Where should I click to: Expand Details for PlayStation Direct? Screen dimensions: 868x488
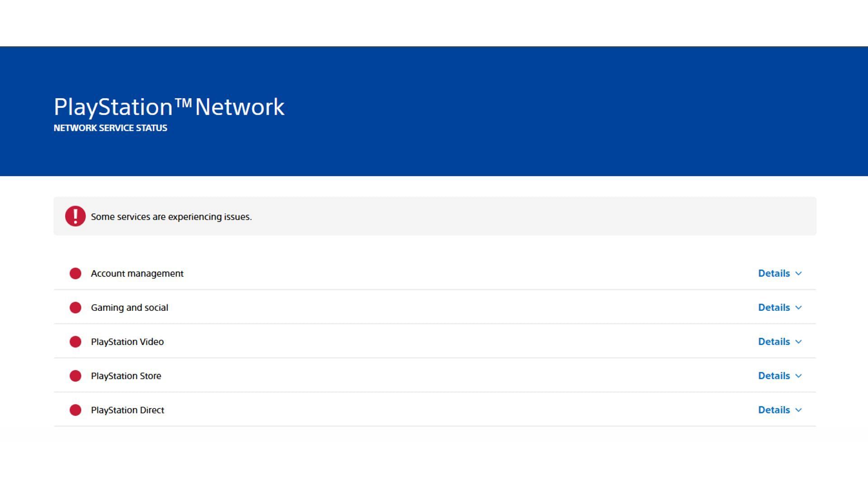(780, 410)
